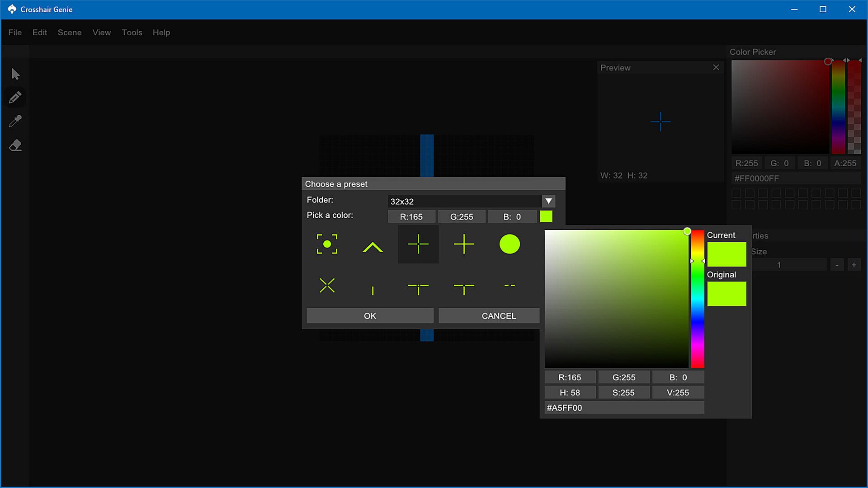Image resolution: width=868 pixels, height=488 pixels.
Task: Choose the filled circle dot preset
Action: point(509,244)
